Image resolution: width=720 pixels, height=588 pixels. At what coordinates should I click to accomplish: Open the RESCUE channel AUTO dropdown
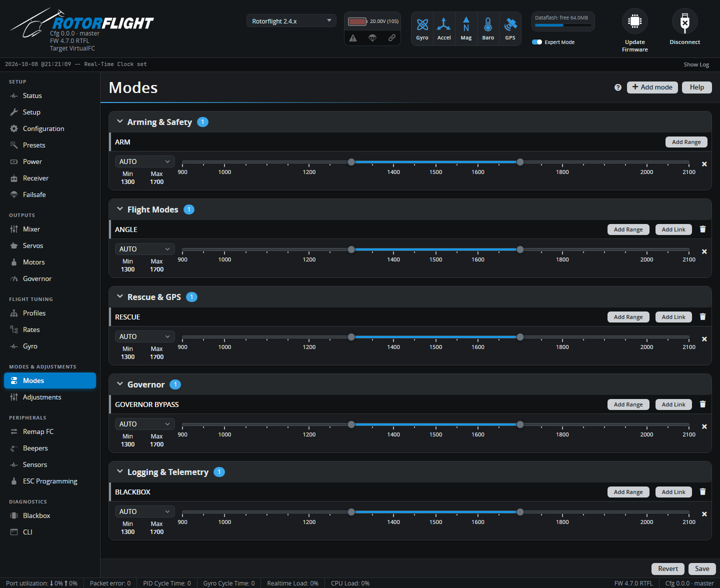[x=145, y=336]
